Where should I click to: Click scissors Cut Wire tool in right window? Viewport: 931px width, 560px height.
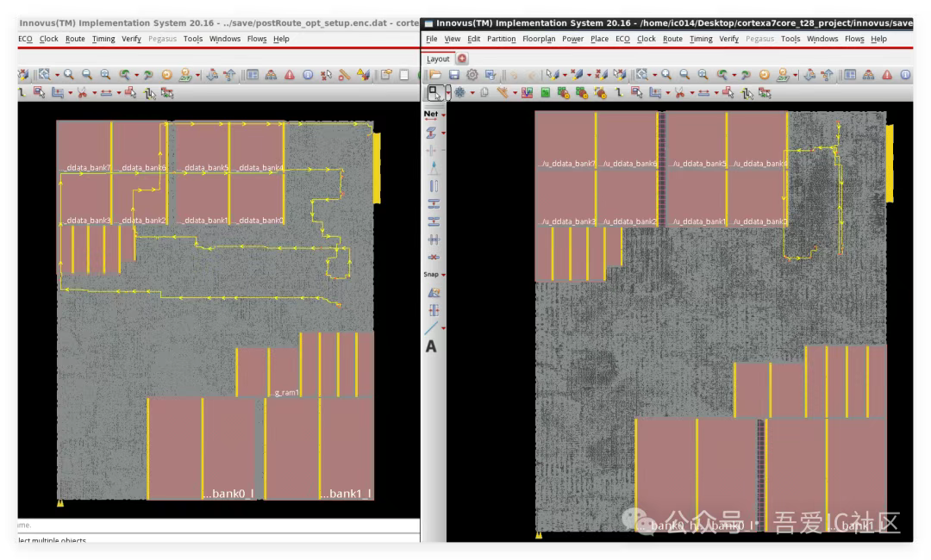(679, 92)
